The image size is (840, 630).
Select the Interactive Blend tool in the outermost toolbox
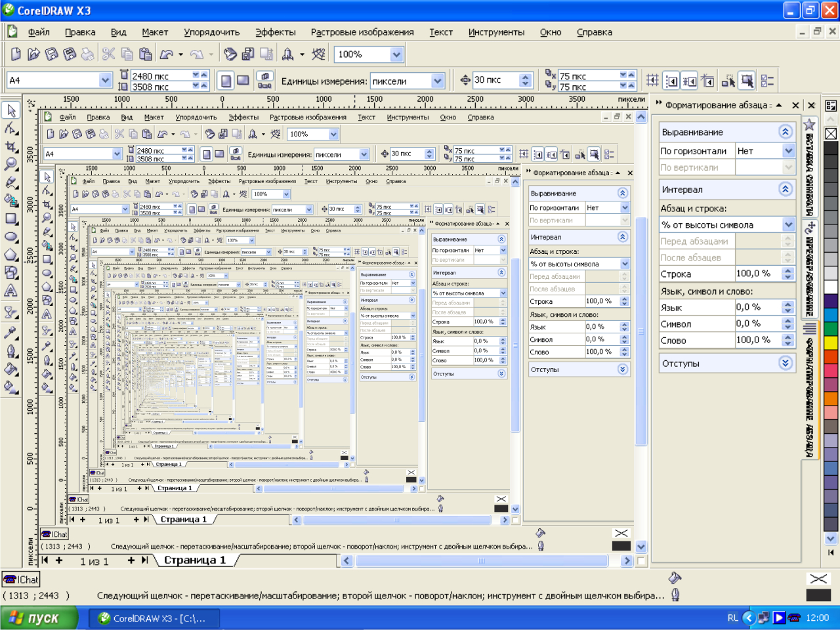[11, 311]
